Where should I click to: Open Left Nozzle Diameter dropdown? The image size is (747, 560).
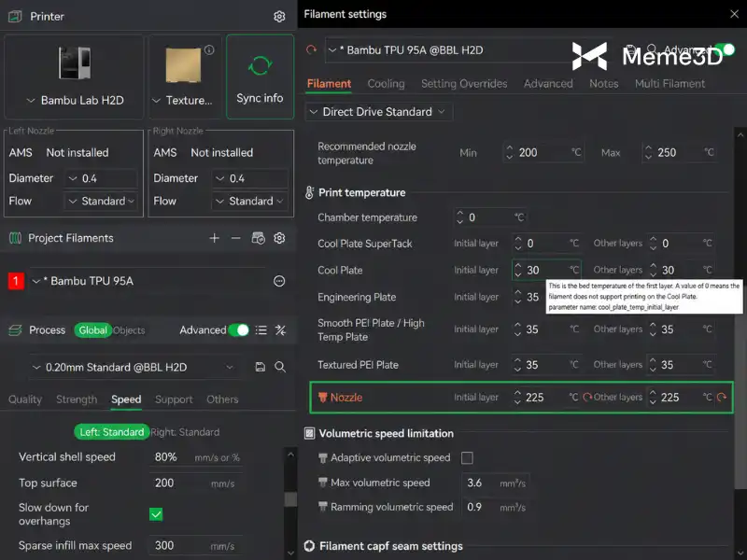point(101,178)
